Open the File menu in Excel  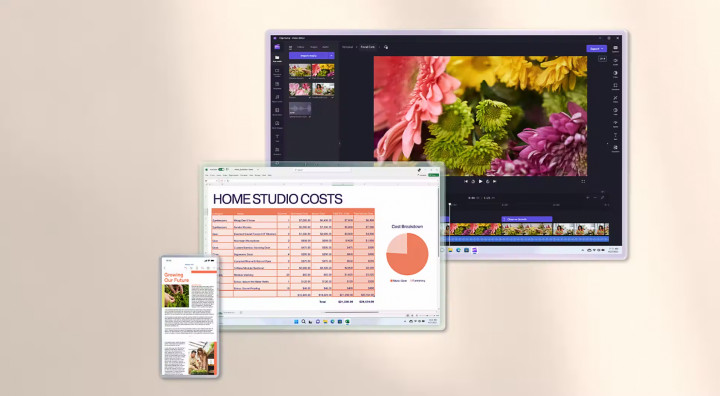tap(207, 175)
